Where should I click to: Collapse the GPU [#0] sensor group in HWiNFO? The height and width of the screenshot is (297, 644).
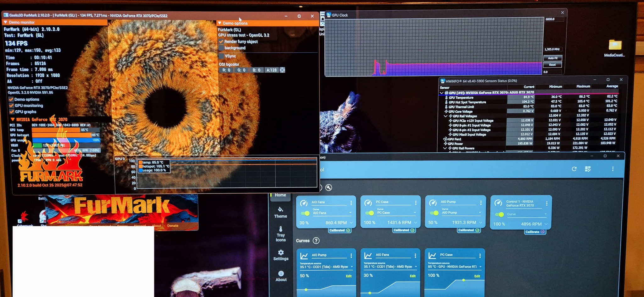(442, 93)
